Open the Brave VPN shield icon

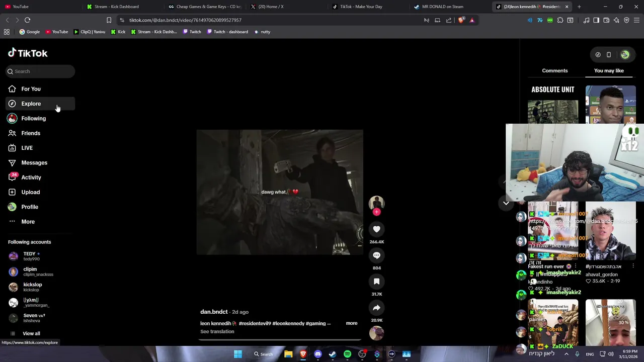click(x=626, y=20)
